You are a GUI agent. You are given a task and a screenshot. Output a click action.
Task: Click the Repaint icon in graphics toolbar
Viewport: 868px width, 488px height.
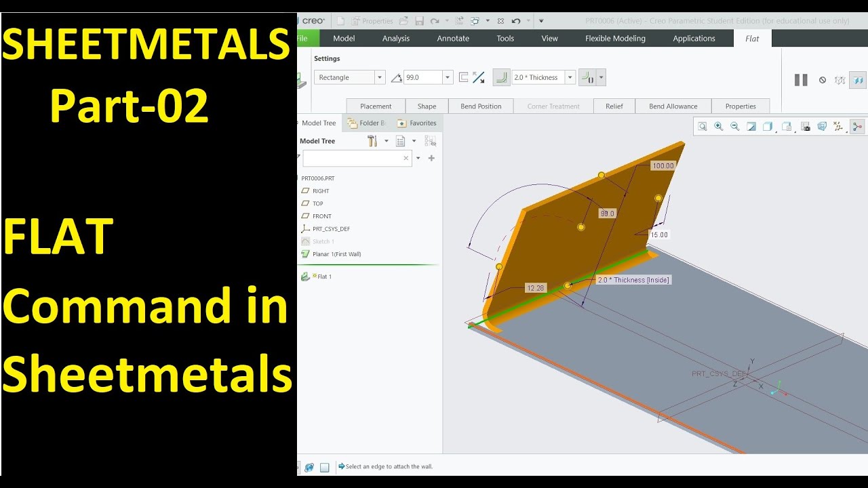click(x=751, y=126)
